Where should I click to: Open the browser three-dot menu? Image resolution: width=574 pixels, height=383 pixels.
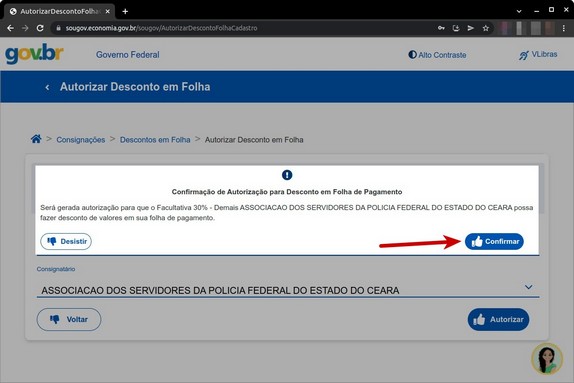click(x=564, y=28)
